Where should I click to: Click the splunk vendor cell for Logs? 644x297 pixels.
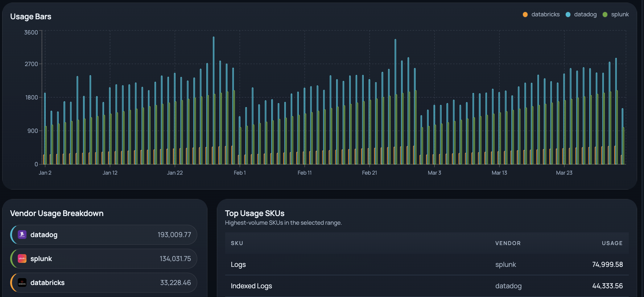coord(505,264)
